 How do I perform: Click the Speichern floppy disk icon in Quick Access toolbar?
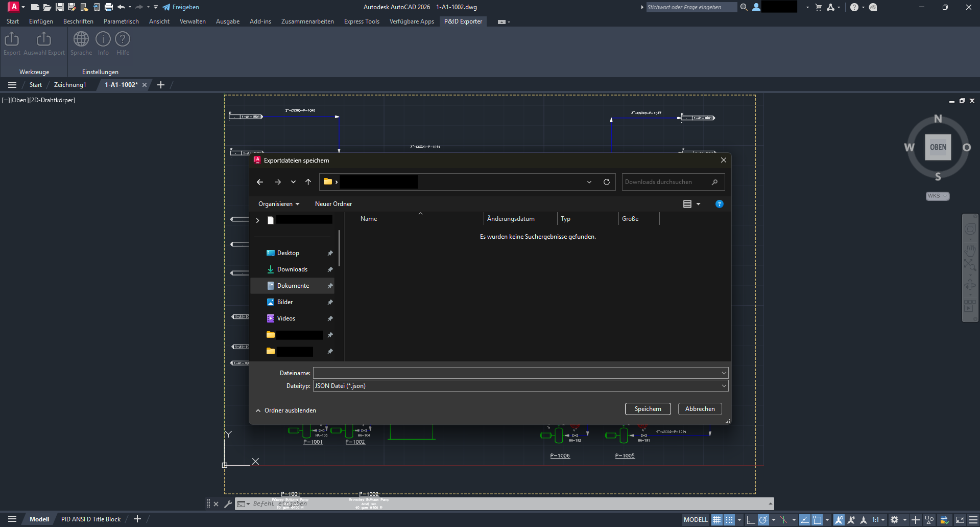coord(59,7)
